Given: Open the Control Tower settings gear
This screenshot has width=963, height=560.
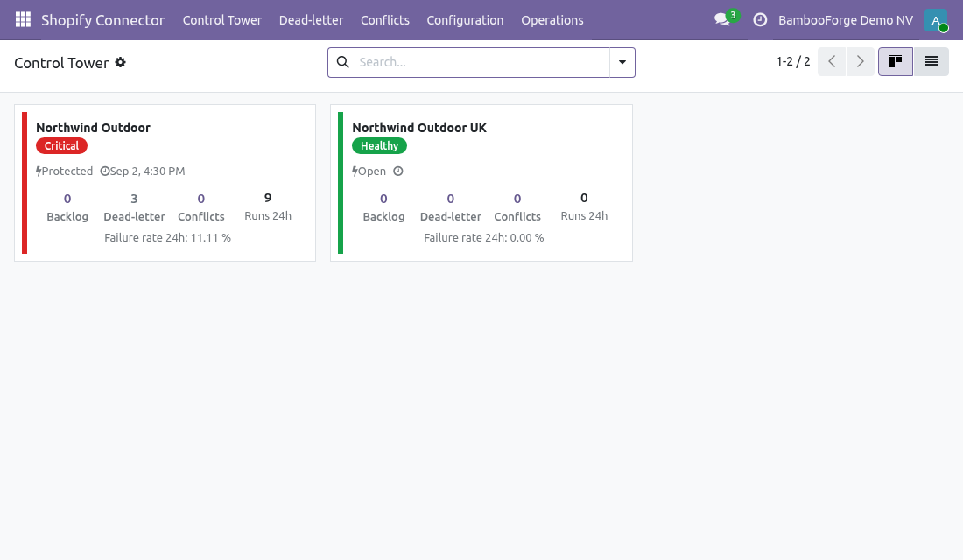Looking at the screenshot, I should tap(121, 62).
